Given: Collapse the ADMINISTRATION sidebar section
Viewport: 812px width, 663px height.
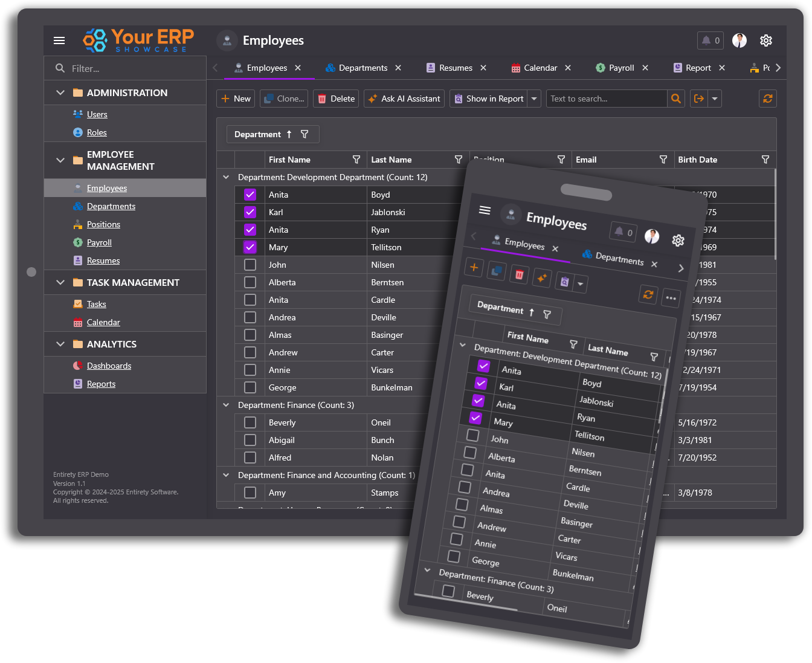Looking at the screenshot, I should click(60, 92).
